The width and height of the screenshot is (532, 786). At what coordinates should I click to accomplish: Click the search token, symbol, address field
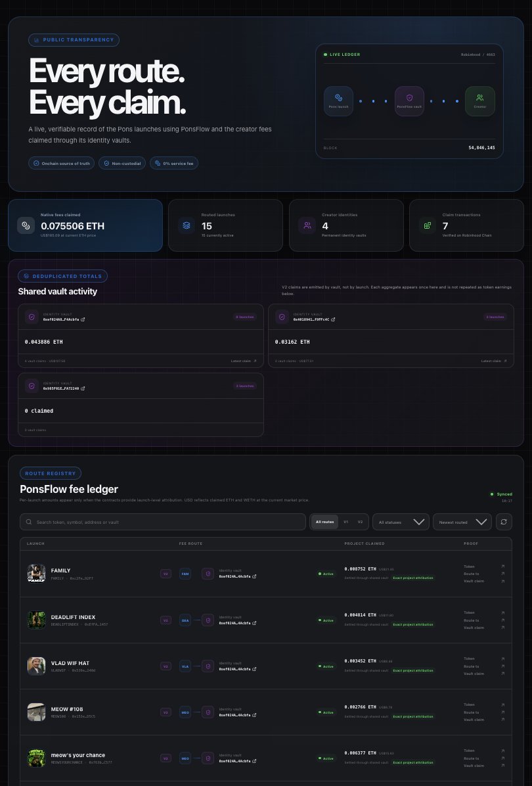[x=163, y=522]
